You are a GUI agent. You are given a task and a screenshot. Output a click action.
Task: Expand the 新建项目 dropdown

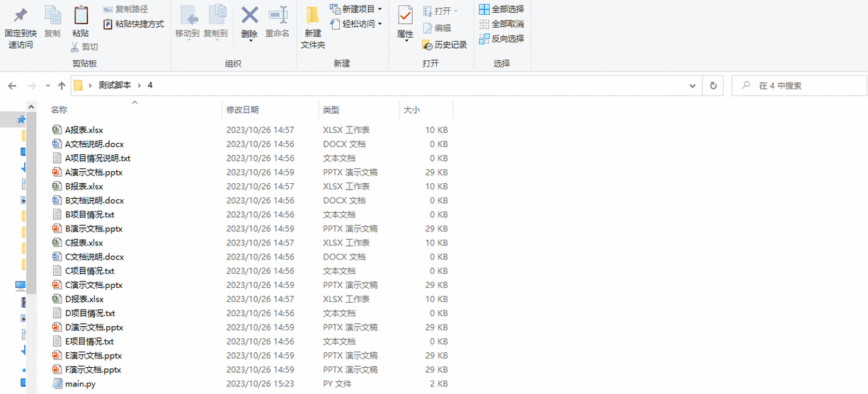coord(357,9)
